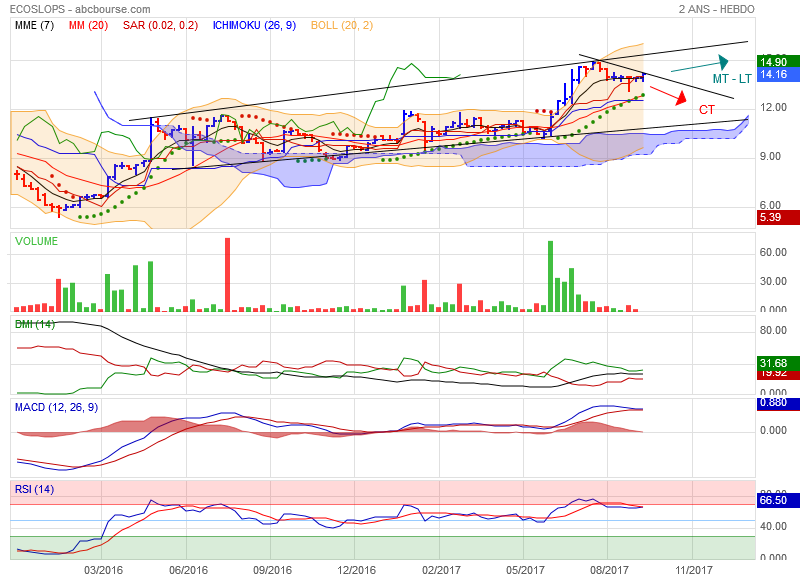The image size is (800, 580).
Task: Click the red 5.39 price tag
Action: 778,217
